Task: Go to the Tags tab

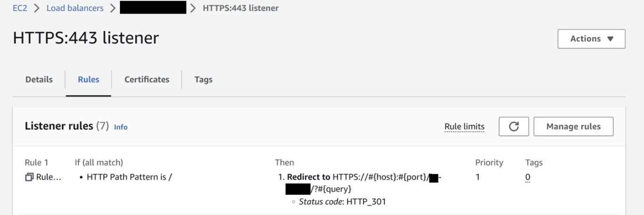Action: [x=203, y=79]
